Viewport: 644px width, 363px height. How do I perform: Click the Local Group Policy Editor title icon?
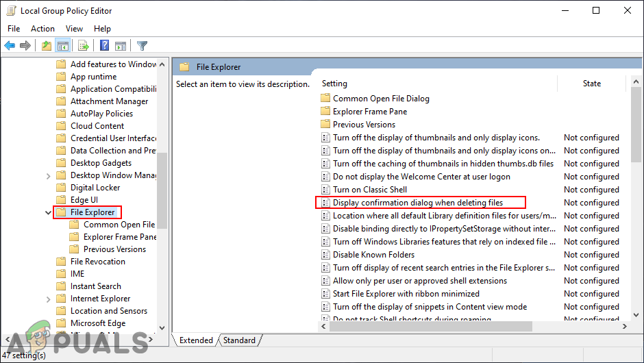(x=11, y=11)
